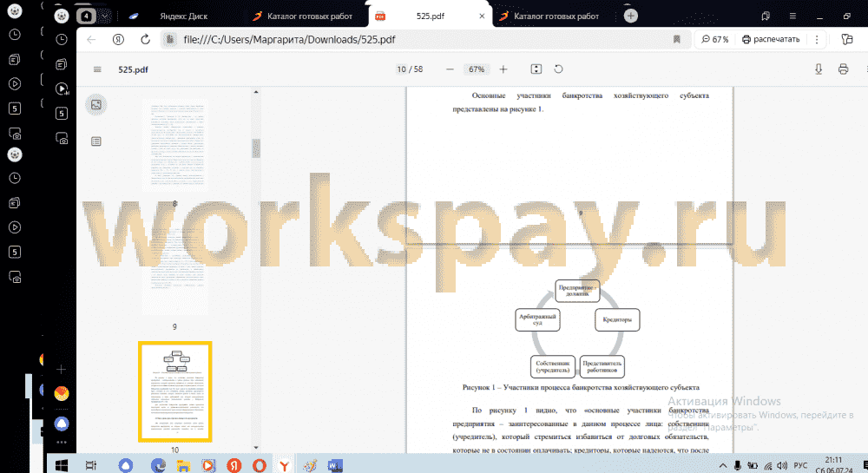Expand the tab groups dropdown chevron
The width and height of the screenshot is (868, 473).
click(105, 16)
